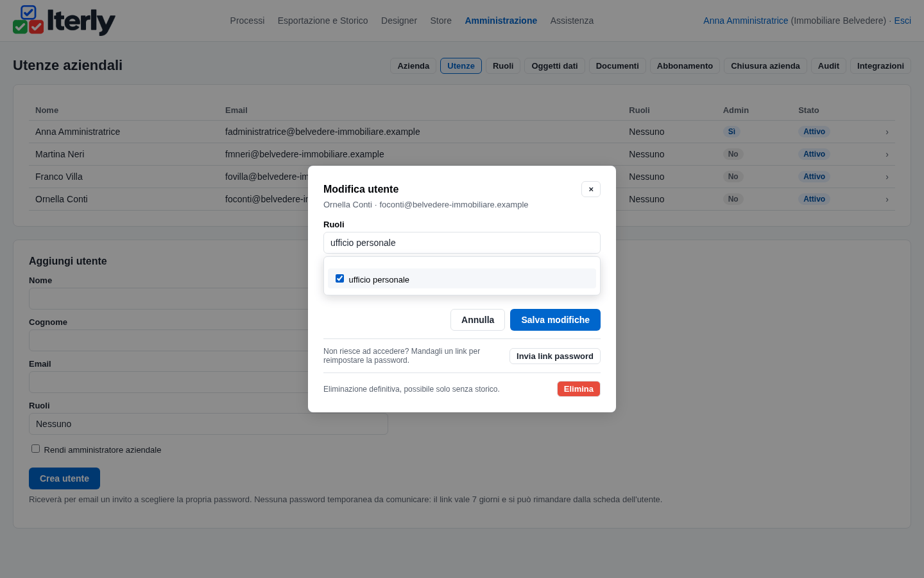924x578 pixels.
Task: Go to Esportazione e Storico
Action: (x=323, y=21)
